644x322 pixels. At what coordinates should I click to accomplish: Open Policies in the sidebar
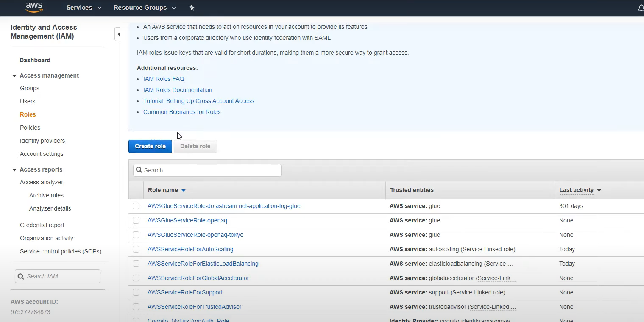click(30, 128)
